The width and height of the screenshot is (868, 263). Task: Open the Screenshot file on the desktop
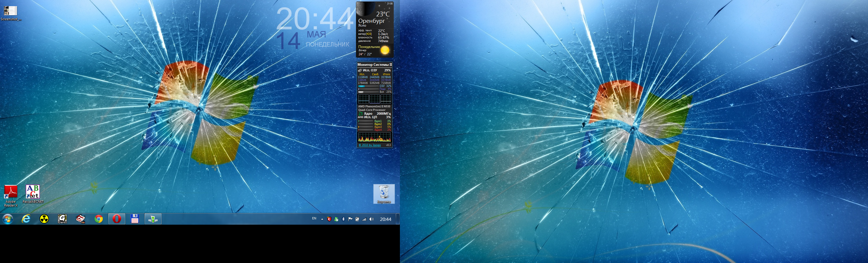click(11, 13)
